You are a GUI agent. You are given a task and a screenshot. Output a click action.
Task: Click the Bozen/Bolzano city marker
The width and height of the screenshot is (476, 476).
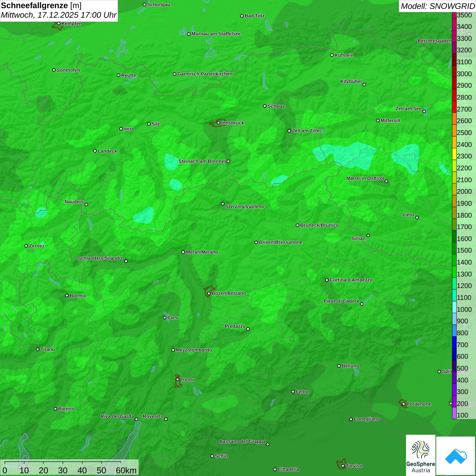209,293
